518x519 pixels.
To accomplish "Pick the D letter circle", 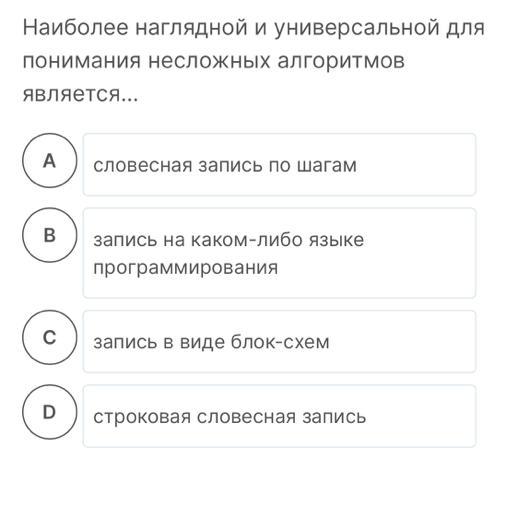I will (50, 412).
